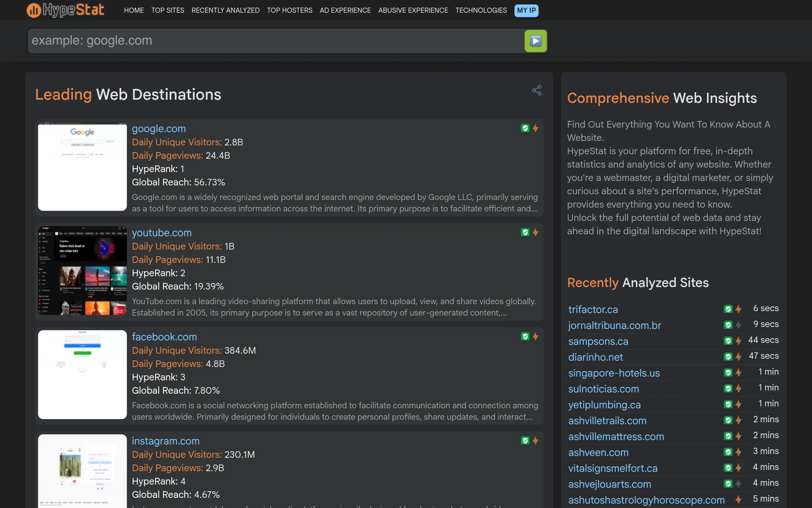The height and width of the screenshot is (508, 812).
Task: Open the ashveen.com link
Action: pos(598,452)
